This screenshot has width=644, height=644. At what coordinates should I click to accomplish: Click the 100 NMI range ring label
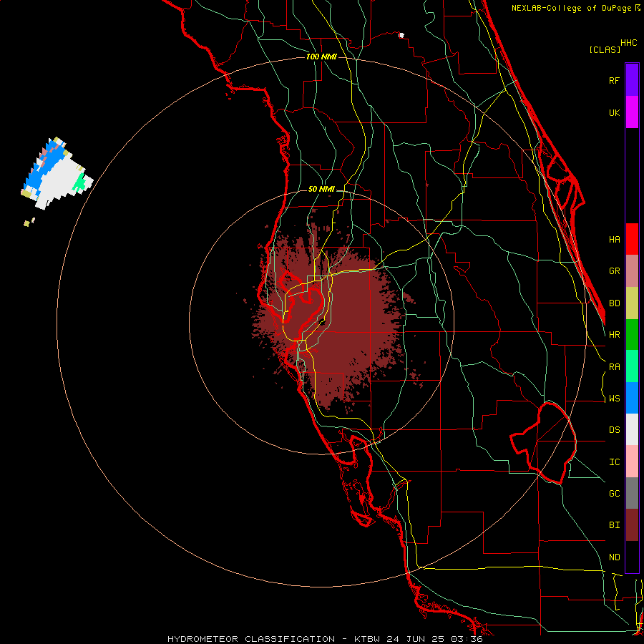[321, 57]
